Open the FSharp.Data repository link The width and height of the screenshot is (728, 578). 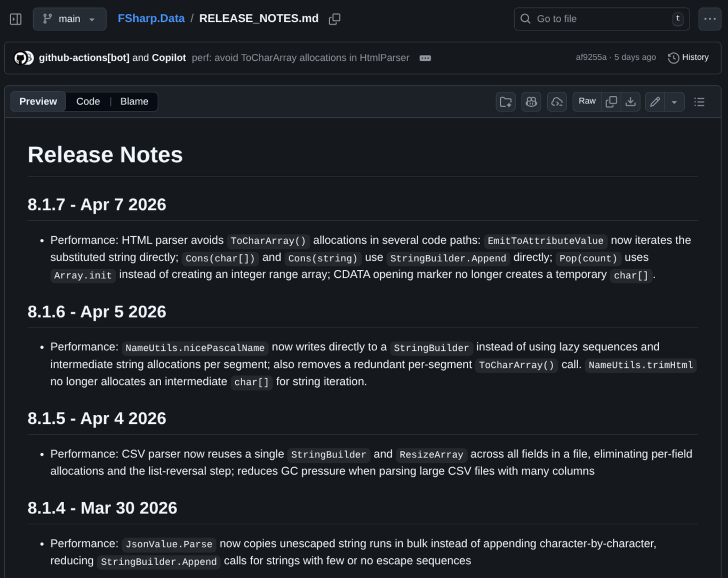[x=151, y=19]
